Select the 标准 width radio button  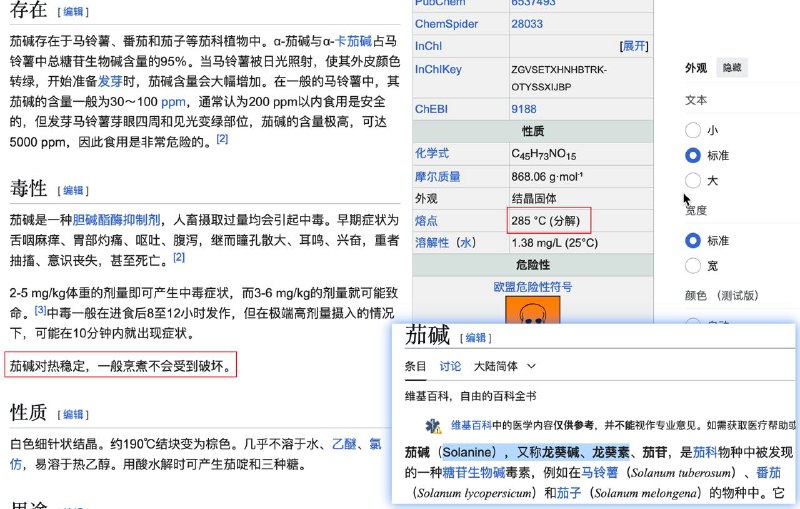point(692,240)
